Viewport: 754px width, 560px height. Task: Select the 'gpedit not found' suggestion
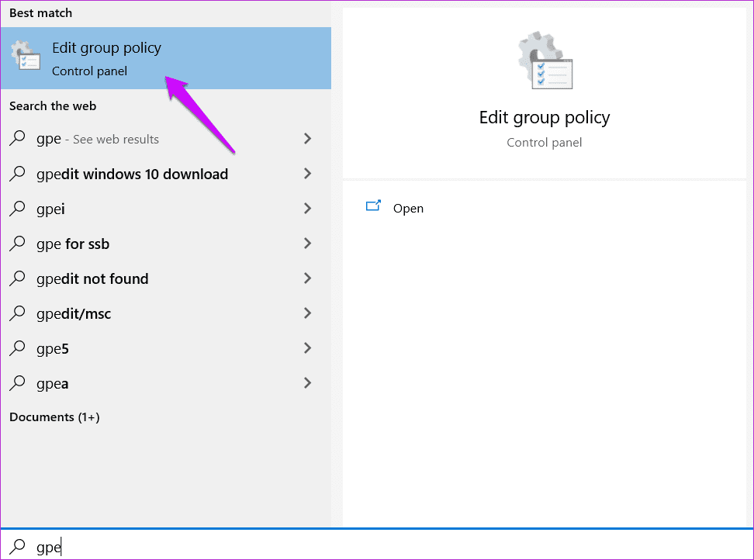(165, 278)
